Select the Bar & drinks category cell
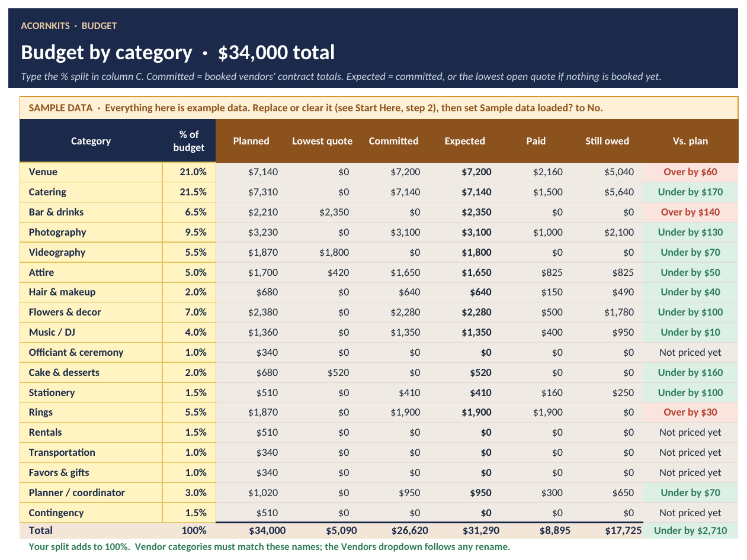747x560 pixels. click(91, 212)
